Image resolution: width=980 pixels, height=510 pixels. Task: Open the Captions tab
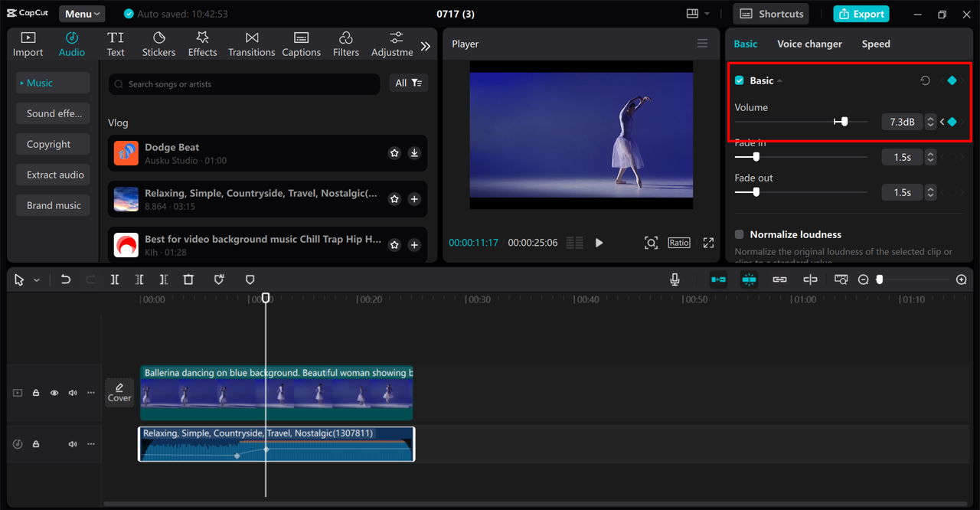coord(301,44)
